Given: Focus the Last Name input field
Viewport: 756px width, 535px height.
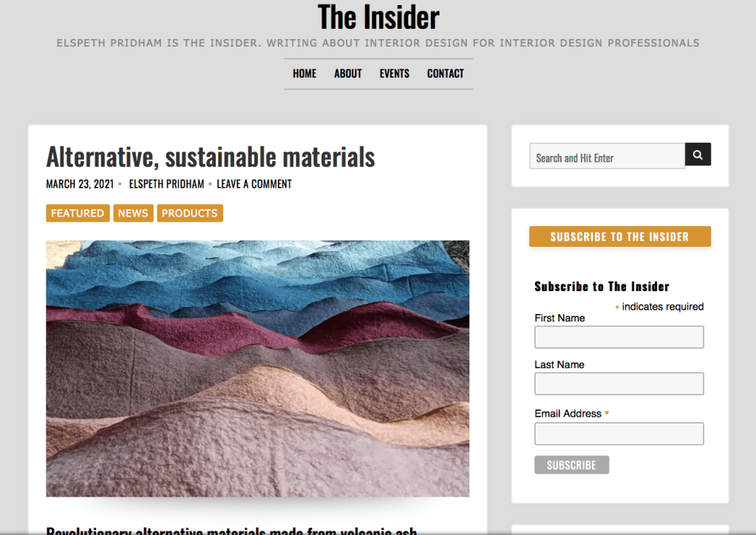Looking at the screenshot, I should point(619,384).
